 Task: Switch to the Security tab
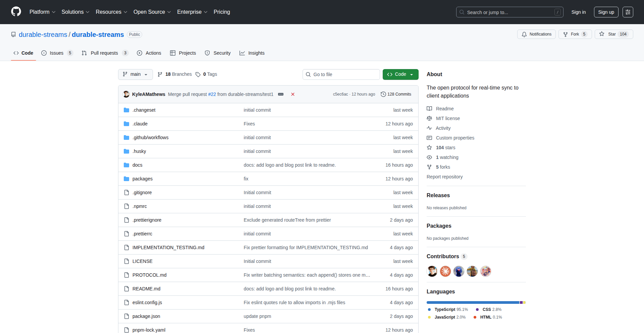pyautogui.click(x=218, y=53)
